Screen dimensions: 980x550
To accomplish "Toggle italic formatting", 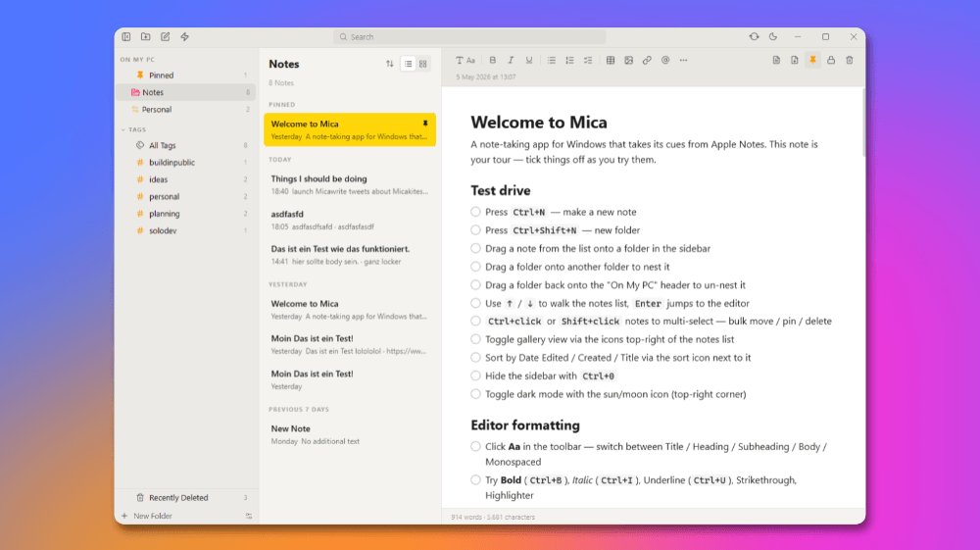I will (511, 61).
